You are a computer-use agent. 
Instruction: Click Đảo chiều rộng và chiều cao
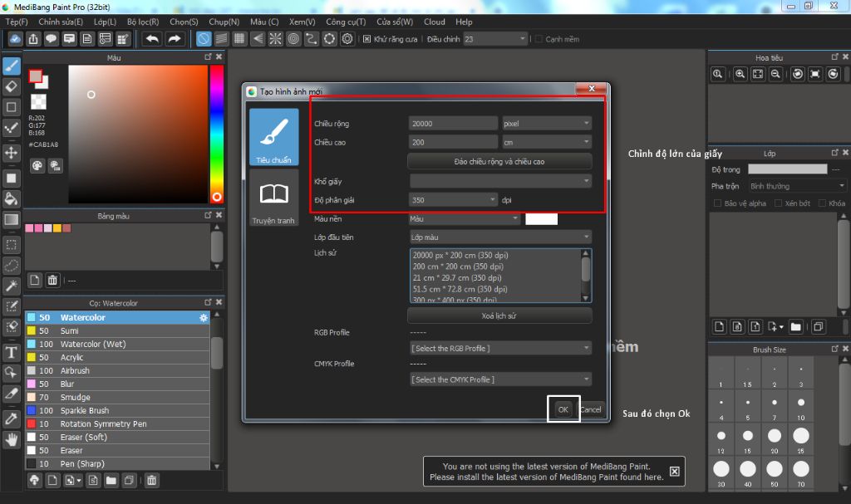tap(499, 162)
